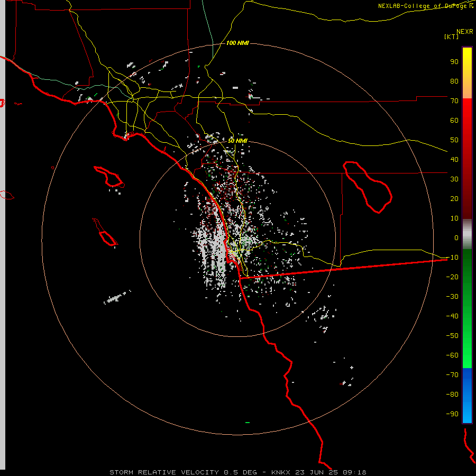
Task: Click the 60 scale value
Action: [x=454, y=121]
